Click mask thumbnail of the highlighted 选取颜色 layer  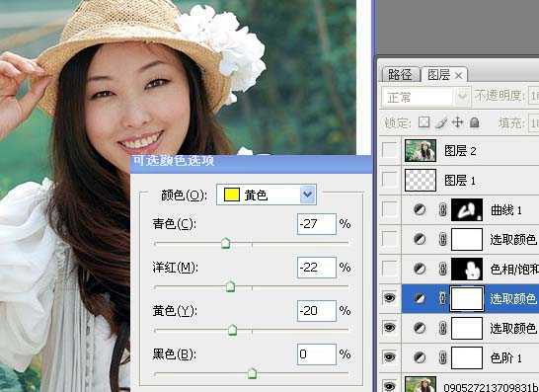coord(467,298)
